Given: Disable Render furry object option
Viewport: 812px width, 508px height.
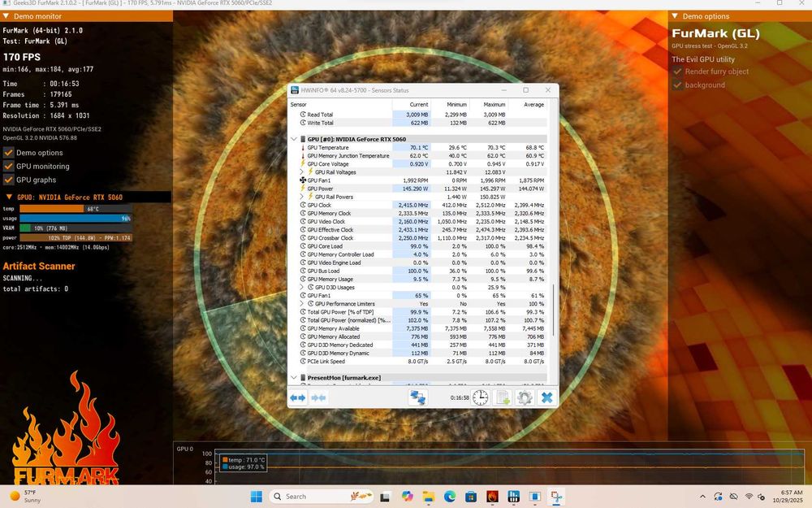Looking at the screenshot, I should (677, 72).
